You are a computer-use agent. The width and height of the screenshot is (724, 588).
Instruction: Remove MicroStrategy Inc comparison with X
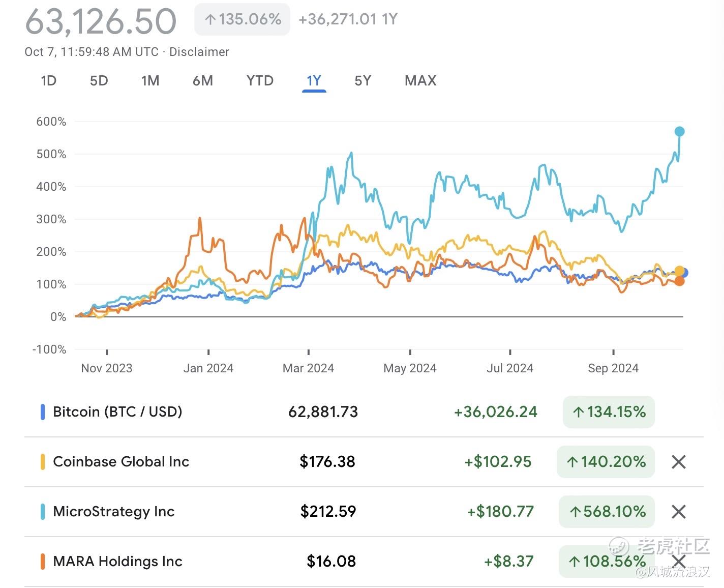(x=678, y=512)
